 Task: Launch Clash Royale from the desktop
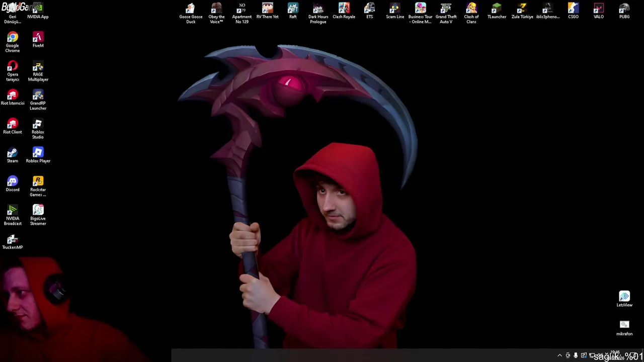tap(344, 11)
